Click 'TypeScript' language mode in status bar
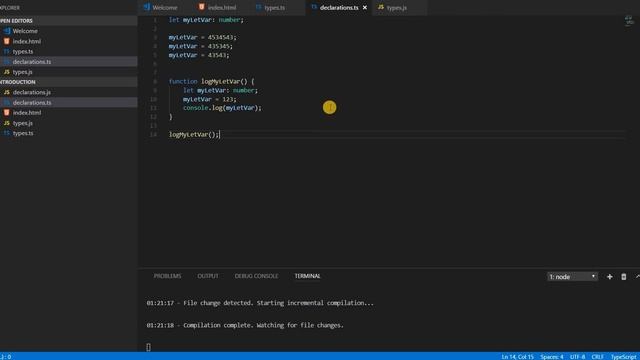This screenshot has height=360, width=640. [623, 357]
